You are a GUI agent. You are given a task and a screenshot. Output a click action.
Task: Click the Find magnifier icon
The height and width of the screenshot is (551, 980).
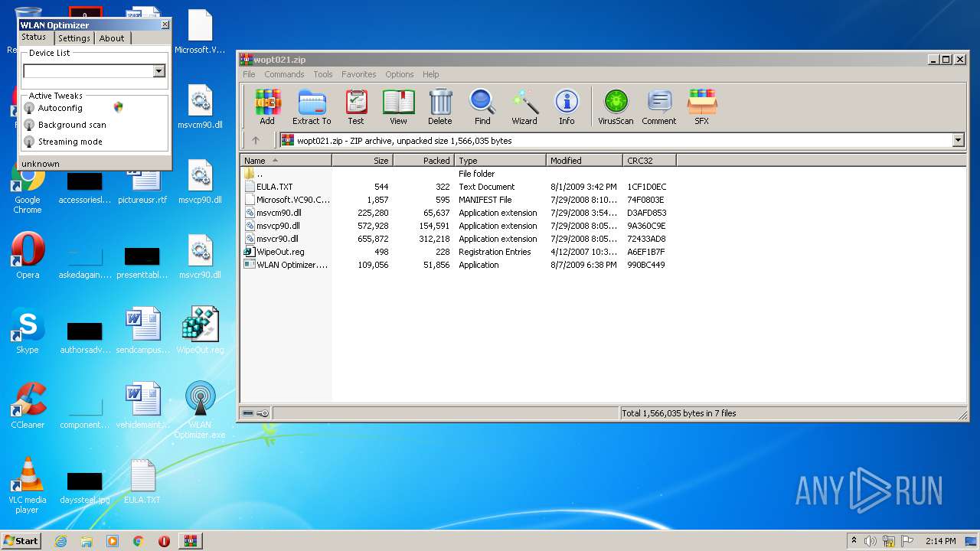(x=482, y=106)
